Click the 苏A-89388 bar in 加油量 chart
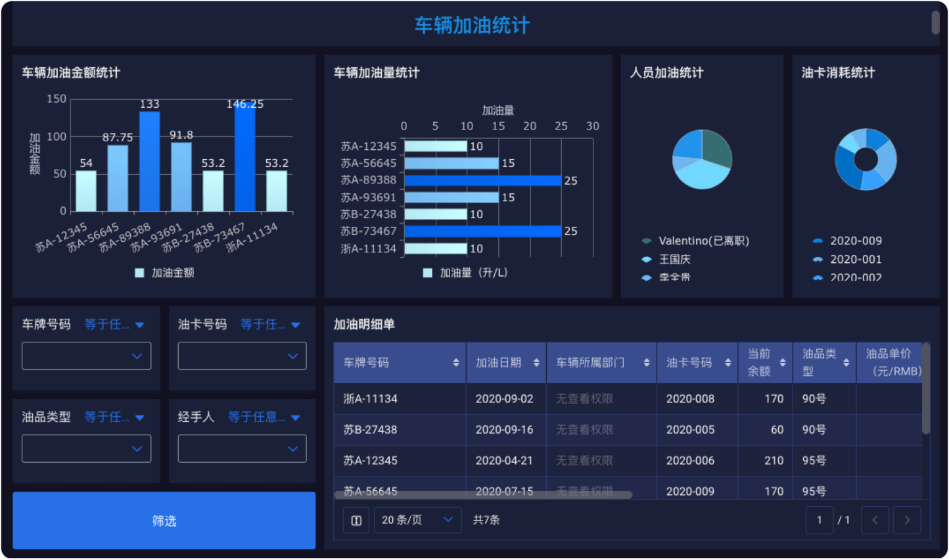The image size is (949, 560). point(482,180)
